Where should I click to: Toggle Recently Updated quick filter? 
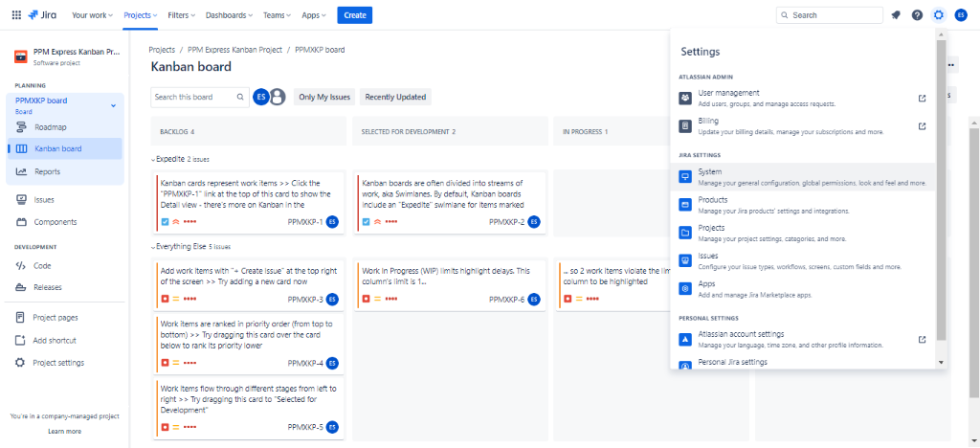(395, 97)
